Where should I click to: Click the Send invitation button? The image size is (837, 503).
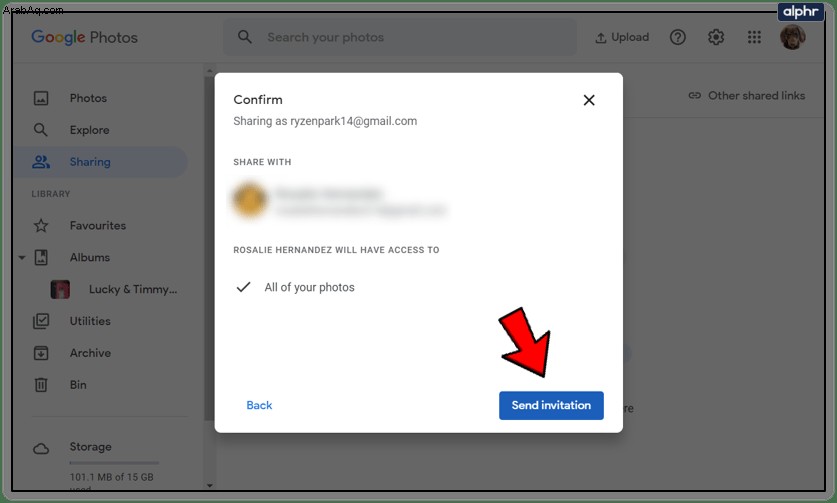pyautogui.click(x=551, y=405)
